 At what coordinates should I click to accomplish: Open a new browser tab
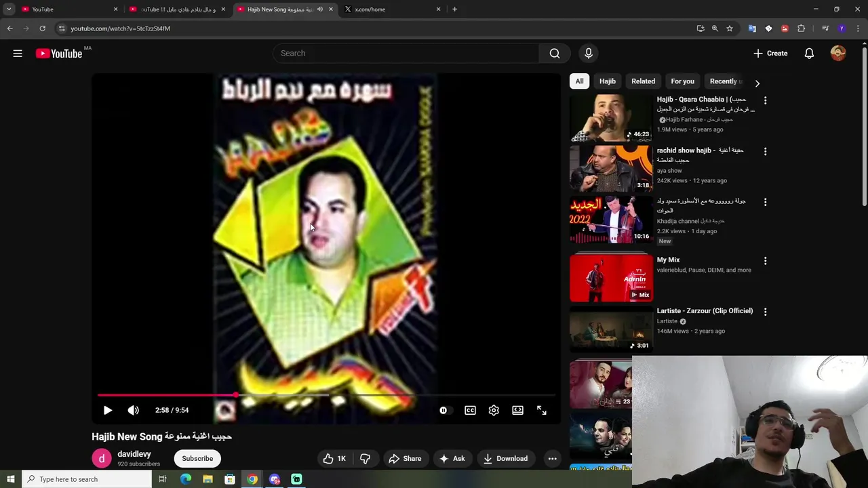click(454, 9)
